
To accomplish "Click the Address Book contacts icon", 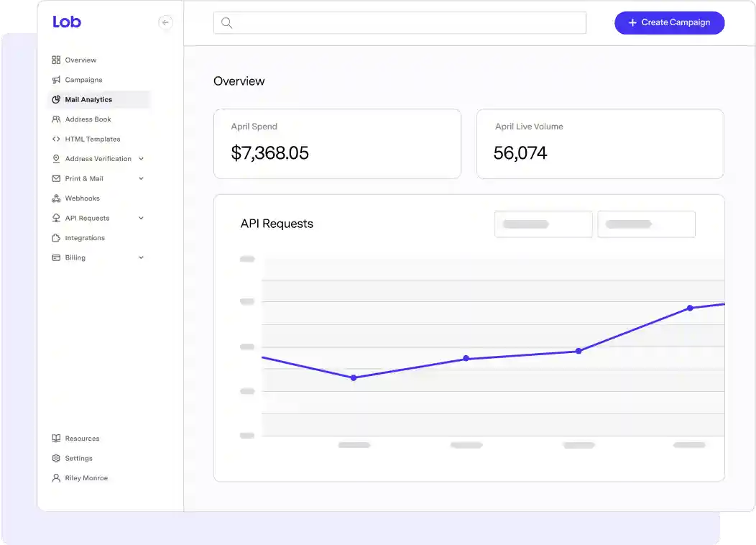I will 56,119.
